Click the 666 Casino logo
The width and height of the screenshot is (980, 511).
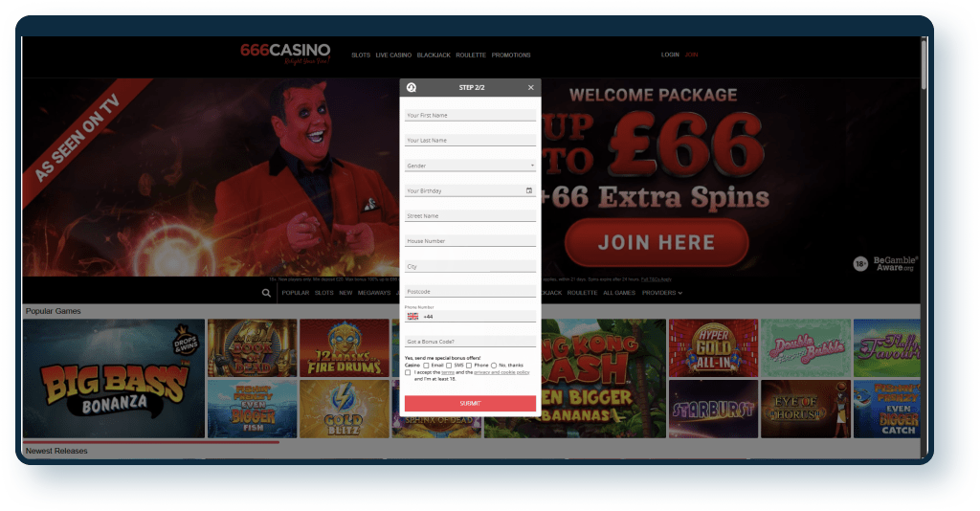coord(285,54)
